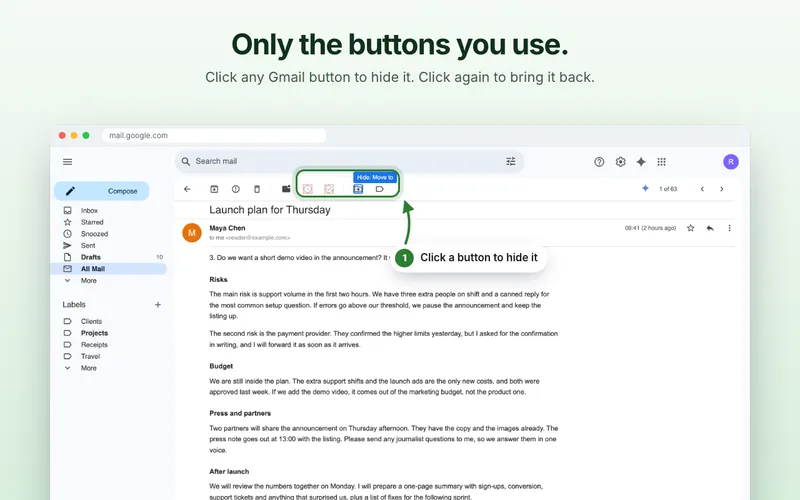Viewport: 800px width, 500px height.
Task: Go back with the left arrow
Action: point(187,189)
